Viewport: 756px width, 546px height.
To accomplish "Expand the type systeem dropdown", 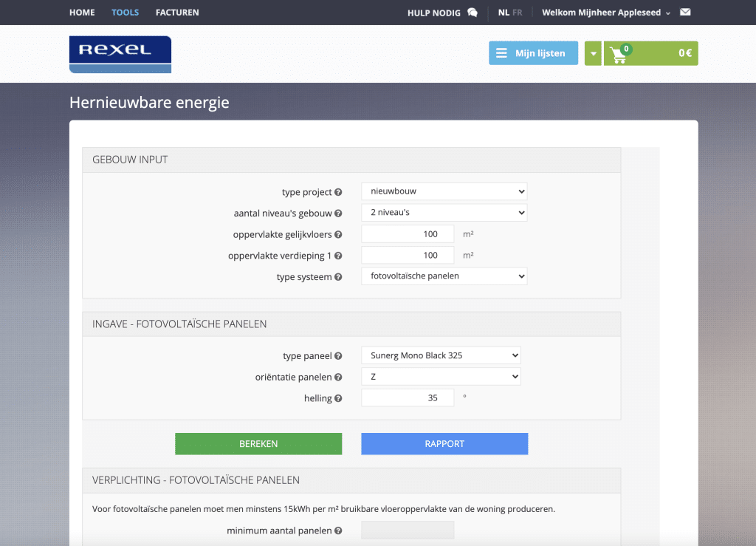I will coord(444,276).
